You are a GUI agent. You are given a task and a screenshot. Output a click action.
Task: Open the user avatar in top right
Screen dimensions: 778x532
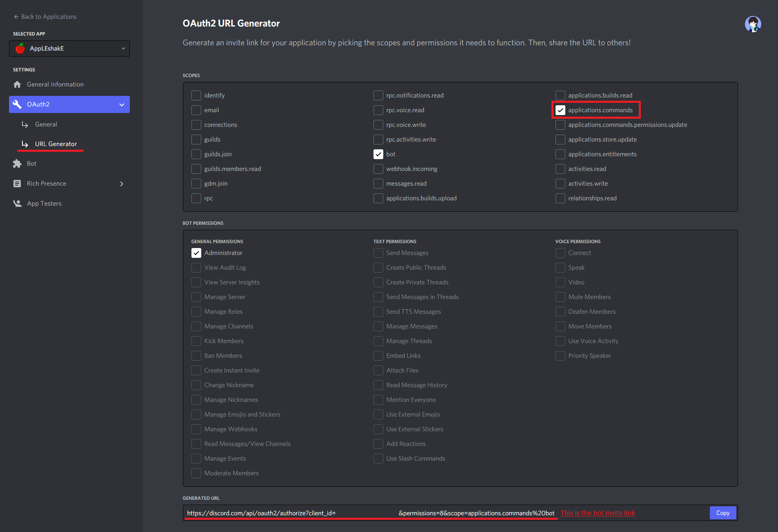point(753,24)
